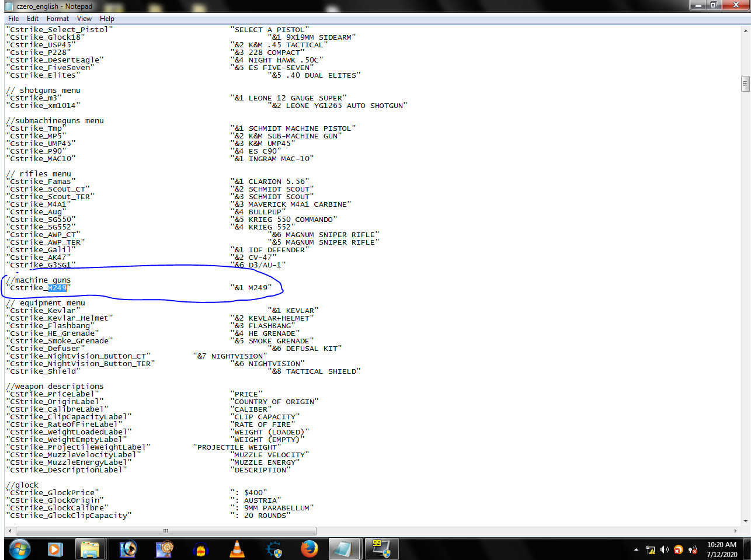Click the network status icon in system tray

(650, 549)
